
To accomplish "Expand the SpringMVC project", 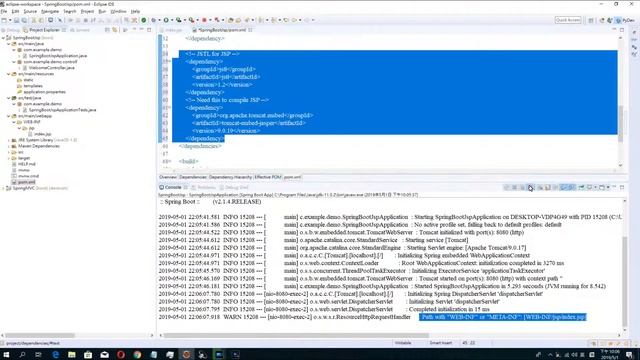I will coord(3,188).
